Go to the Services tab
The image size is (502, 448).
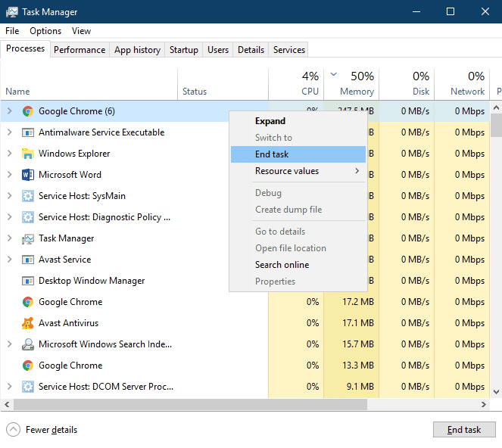coord(289,50)
